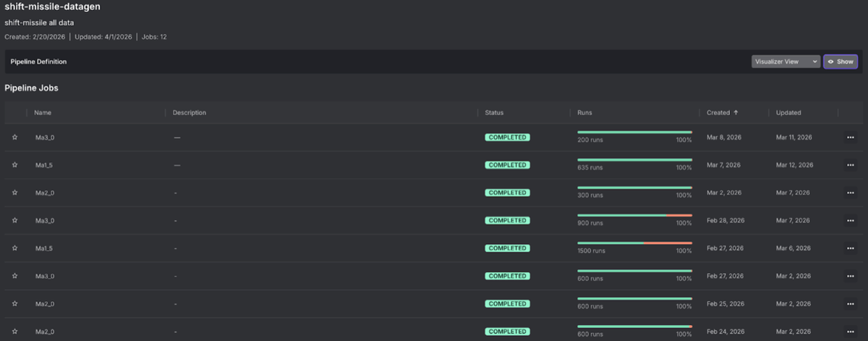Click the Created column sort arrow
This screenshot has width=868, height=341.
pyautogui.click(x=736, y=113)
